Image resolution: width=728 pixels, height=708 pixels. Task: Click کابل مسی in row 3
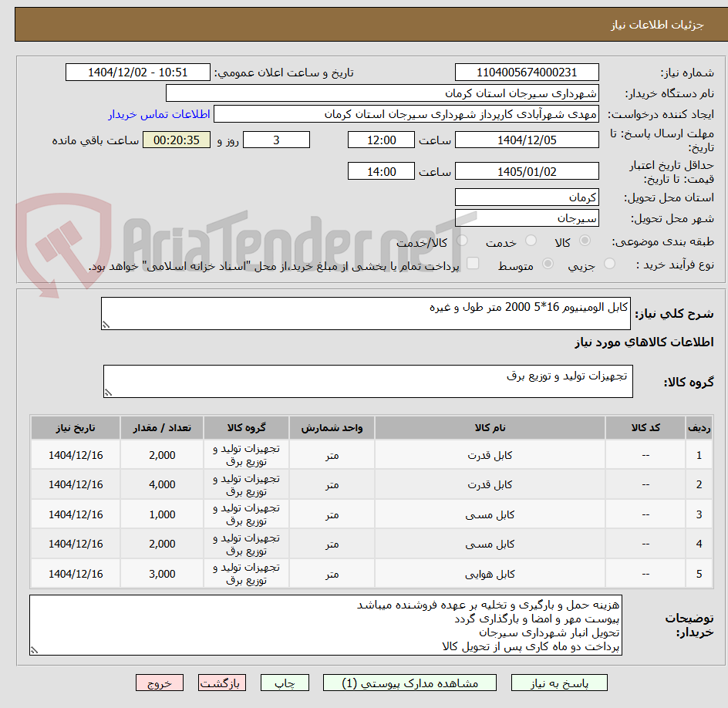[x=490, y=514]
